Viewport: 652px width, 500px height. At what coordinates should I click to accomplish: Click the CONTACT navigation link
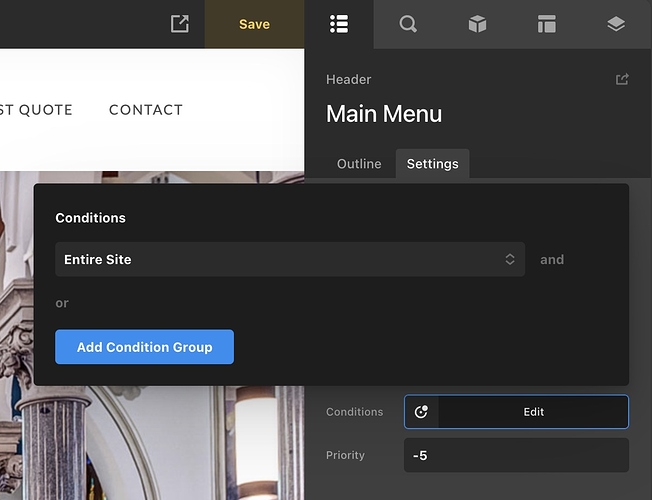click(146, 110)
